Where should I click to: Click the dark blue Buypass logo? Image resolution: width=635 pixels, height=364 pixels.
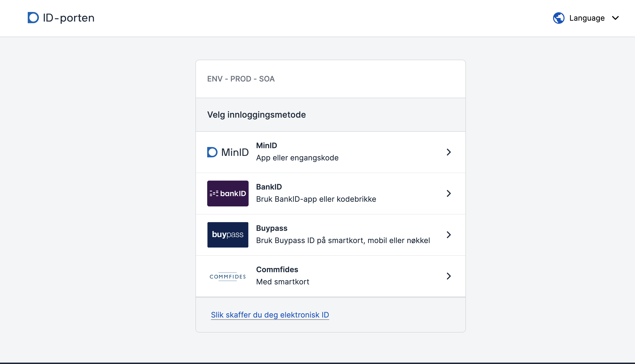228,235
